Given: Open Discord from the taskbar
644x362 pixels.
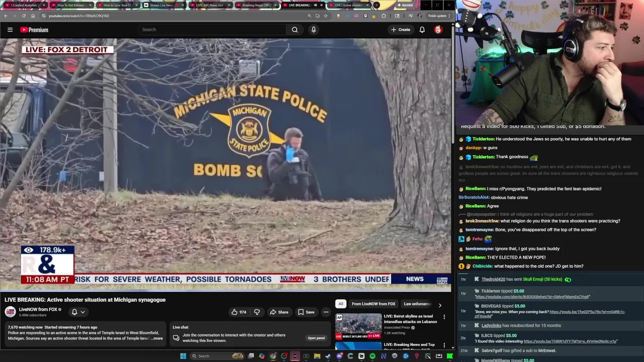Looking at the screenshot, I should pyautogui.click(x=339, y=356).
